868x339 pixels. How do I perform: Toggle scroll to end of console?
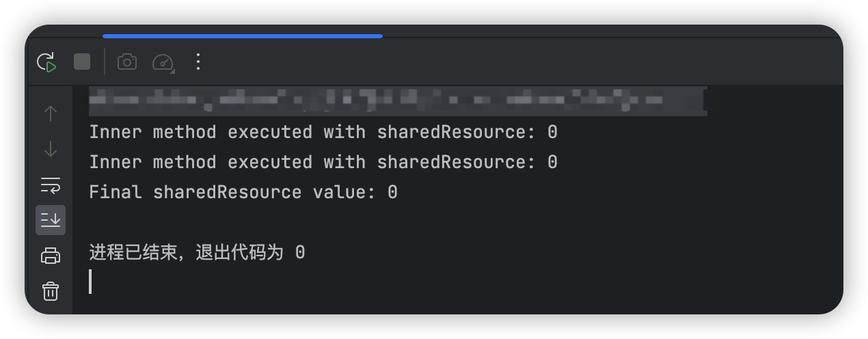(51, 220)
